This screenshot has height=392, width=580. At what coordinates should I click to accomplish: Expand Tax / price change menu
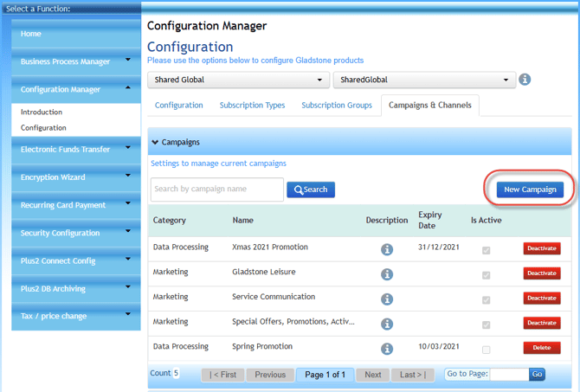point(76,316)
